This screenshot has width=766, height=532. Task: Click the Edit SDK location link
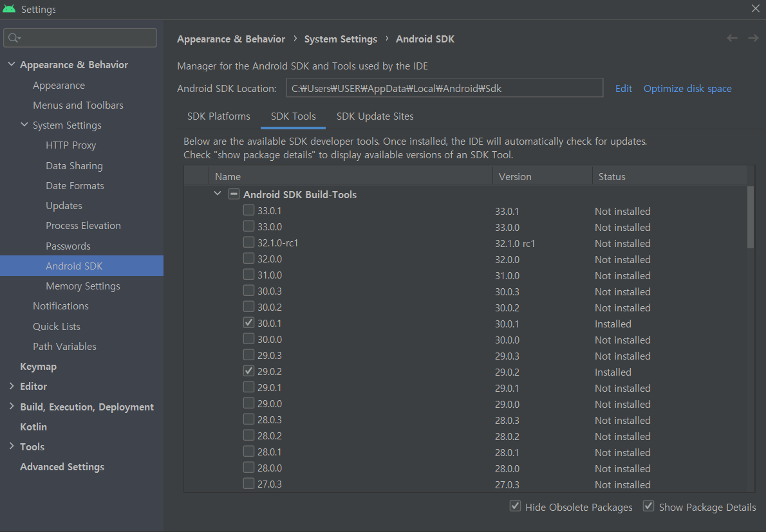point(623,88)
